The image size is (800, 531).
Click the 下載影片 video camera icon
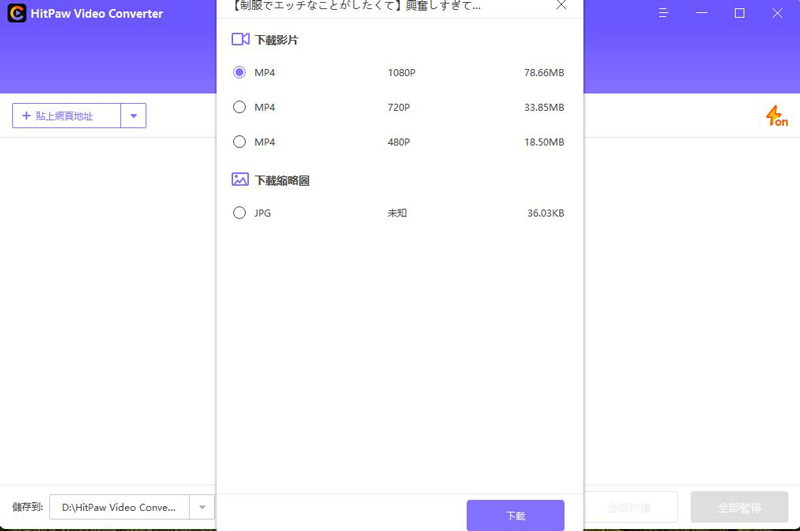[x=240, y=39]
